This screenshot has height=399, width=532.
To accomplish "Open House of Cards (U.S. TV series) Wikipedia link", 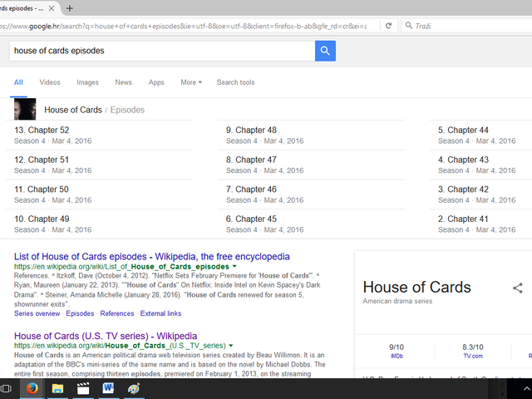I will 106,336.
